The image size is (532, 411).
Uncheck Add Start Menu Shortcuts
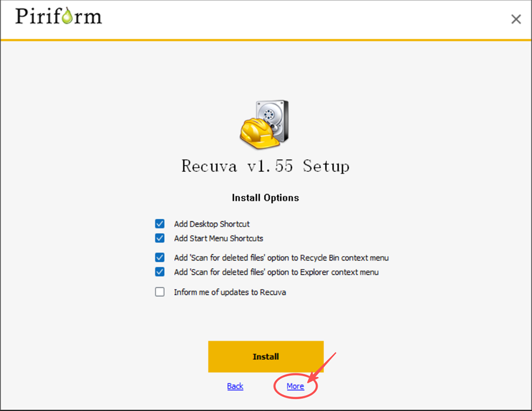click(160, 238)
